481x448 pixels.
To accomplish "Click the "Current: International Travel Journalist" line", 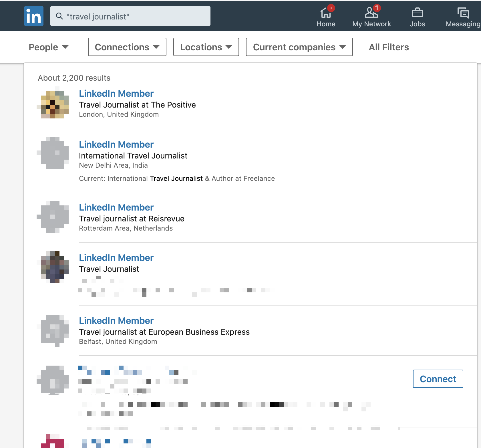I will pyautogui.click(x=177, y=179).
